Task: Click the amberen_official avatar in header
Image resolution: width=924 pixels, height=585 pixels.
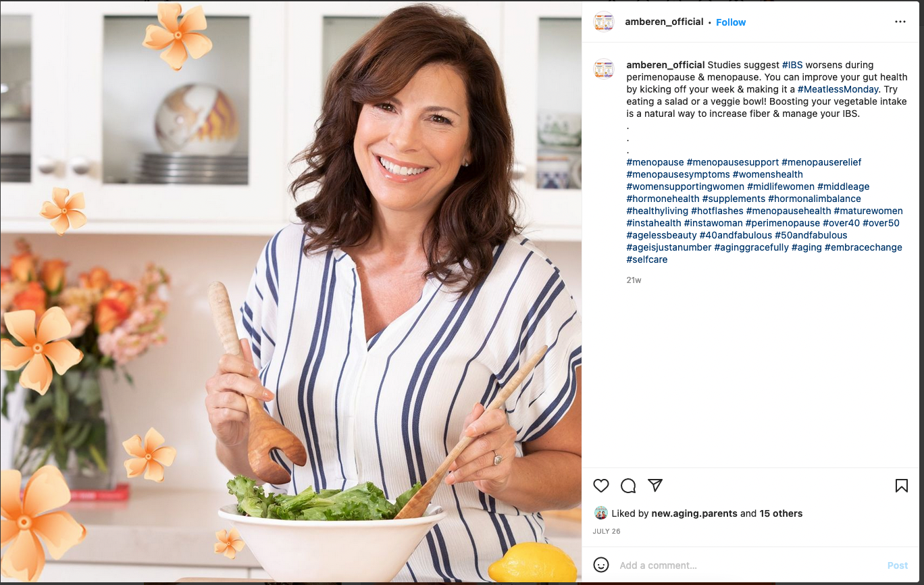Action: (x=604, y=22)
